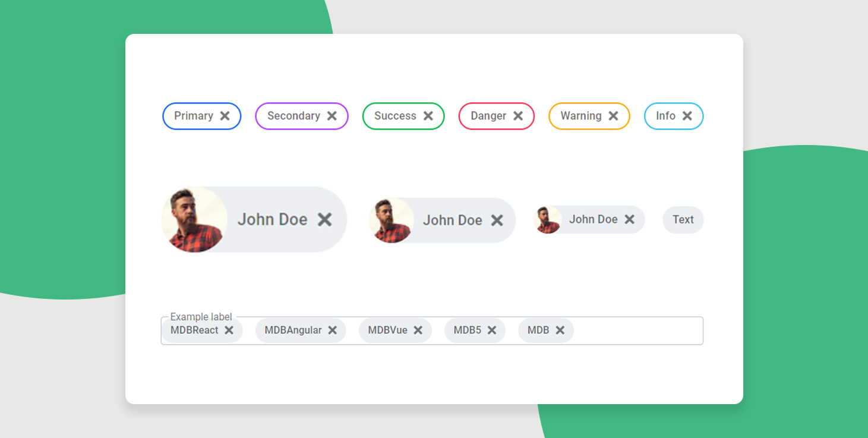This screenshot has height=438, width=868.
Task: Delete the Danger chip via X icon
Action: [x=518, y=116]
